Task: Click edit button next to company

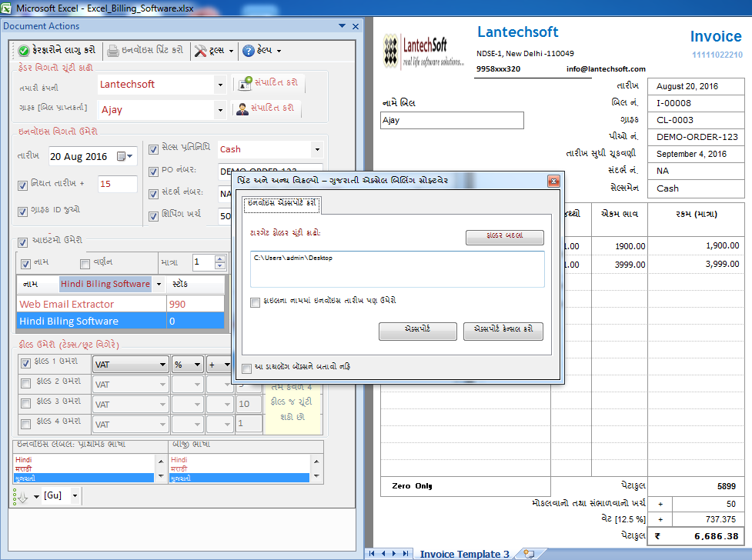Action: pyautogui.click(x=269, y=83)
